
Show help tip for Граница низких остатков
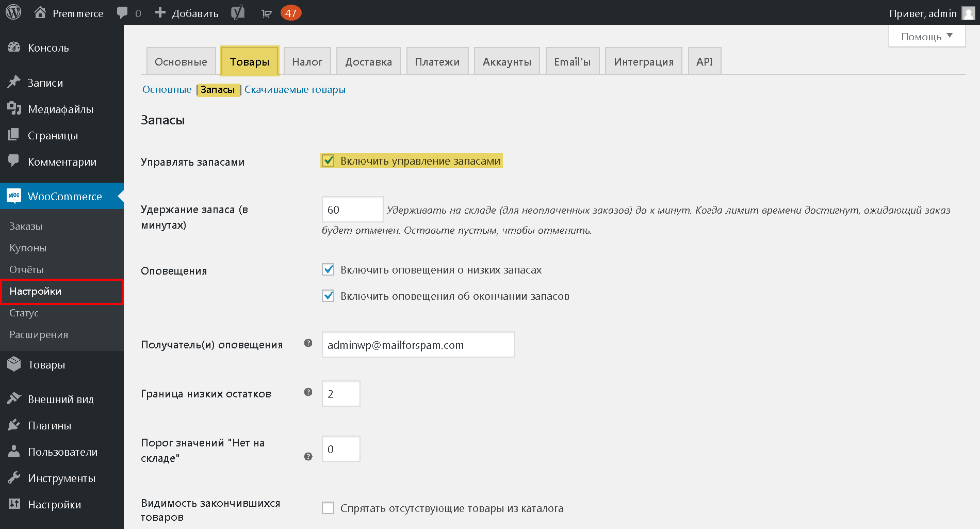(x=308, y=392)
